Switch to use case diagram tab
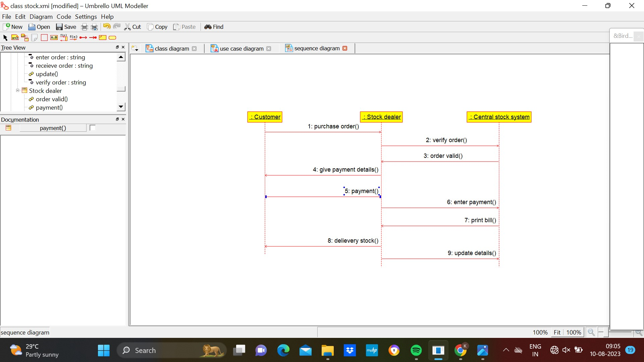The height and width of the screenshot is (362, 644). (241, 49)
